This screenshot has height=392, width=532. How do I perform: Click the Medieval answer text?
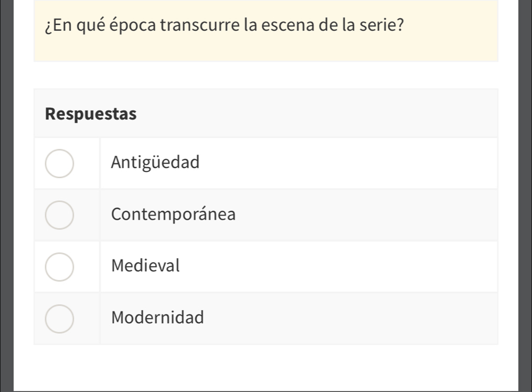tap(146, 266)
